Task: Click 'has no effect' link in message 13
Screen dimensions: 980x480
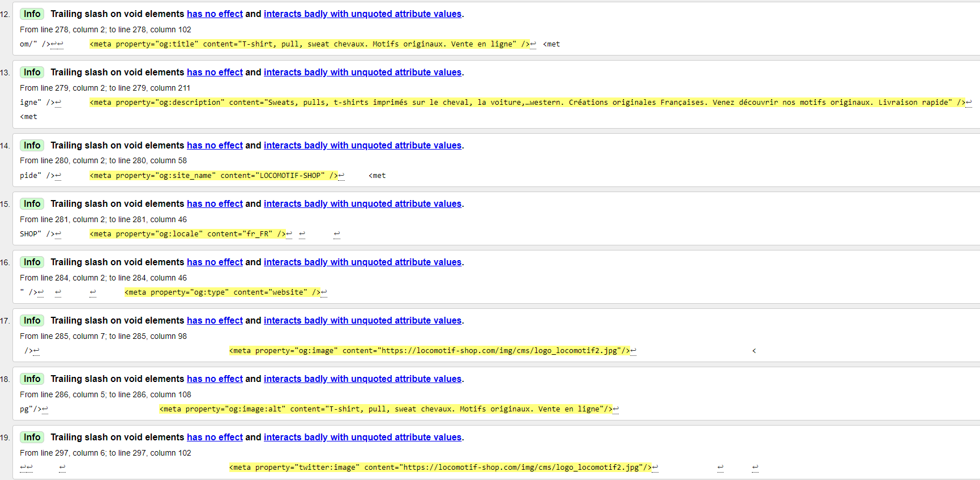Action: [x=215, y=72]
